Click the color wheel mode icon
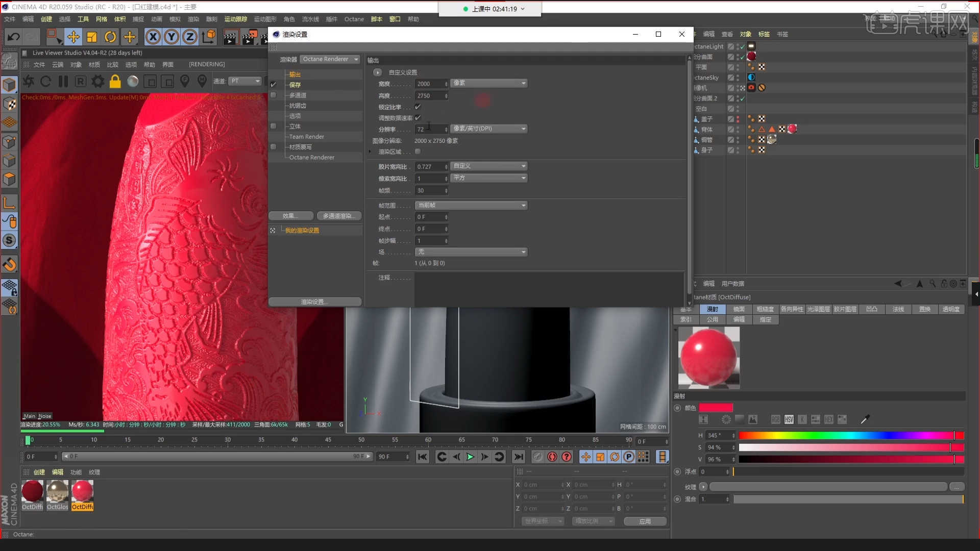980x551 pixels. tap(726, 419)
